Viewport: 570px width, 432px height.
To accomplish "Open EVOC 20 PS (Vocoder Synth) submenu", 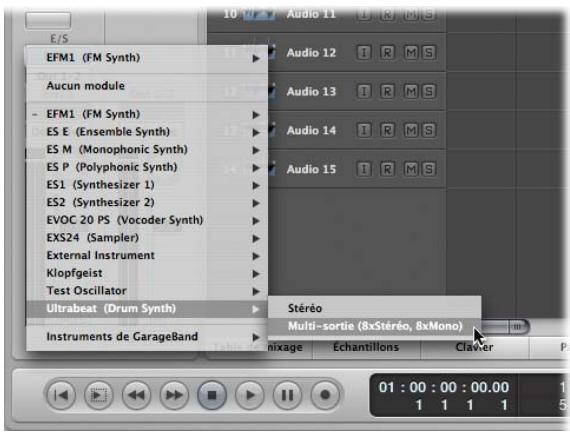I will coord(147,220).
